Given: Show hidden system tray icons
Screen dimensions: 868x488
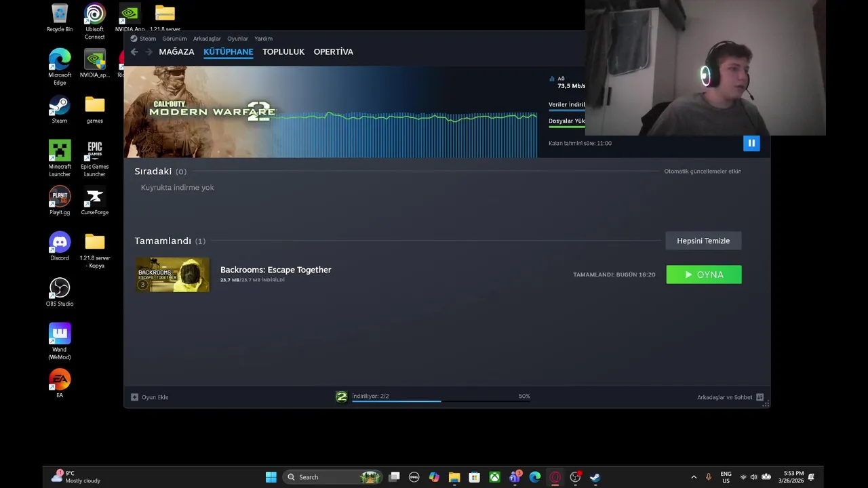Looking at the screenshot, I should [x=694, y=477].
